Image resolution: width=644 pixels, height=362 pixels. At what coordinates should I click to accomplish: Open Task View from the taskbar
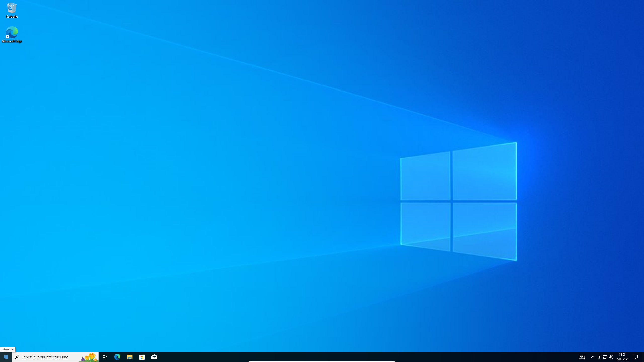105,357
